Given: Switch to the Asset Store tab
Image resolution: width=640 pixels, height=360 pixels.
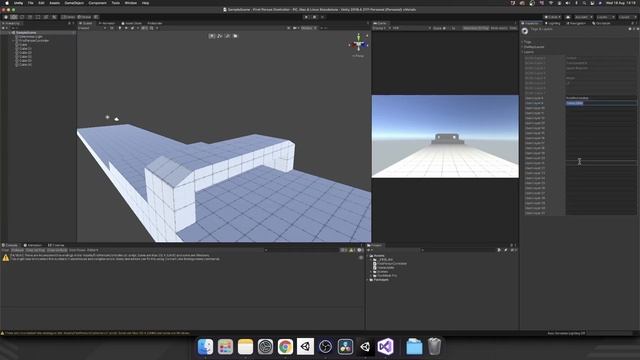Looking at the screenshot, I should pos(131,23).
